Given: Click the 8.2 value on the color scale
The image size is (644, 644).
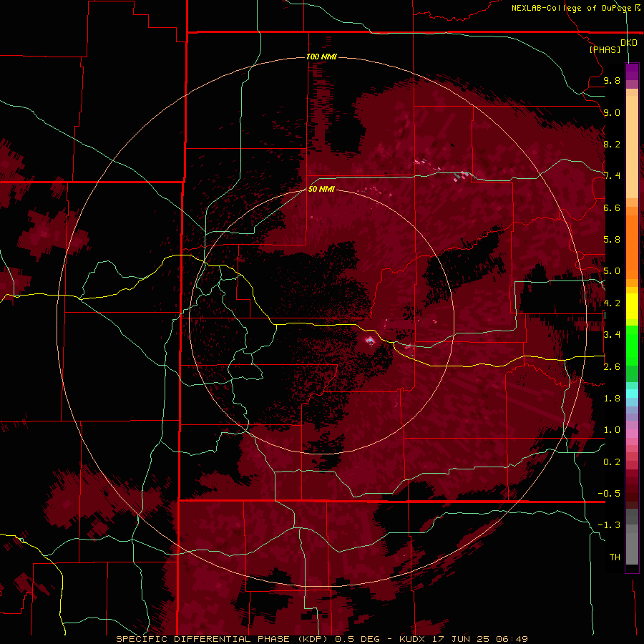Looking at the screenshot, I should click(x=612, y=144).
